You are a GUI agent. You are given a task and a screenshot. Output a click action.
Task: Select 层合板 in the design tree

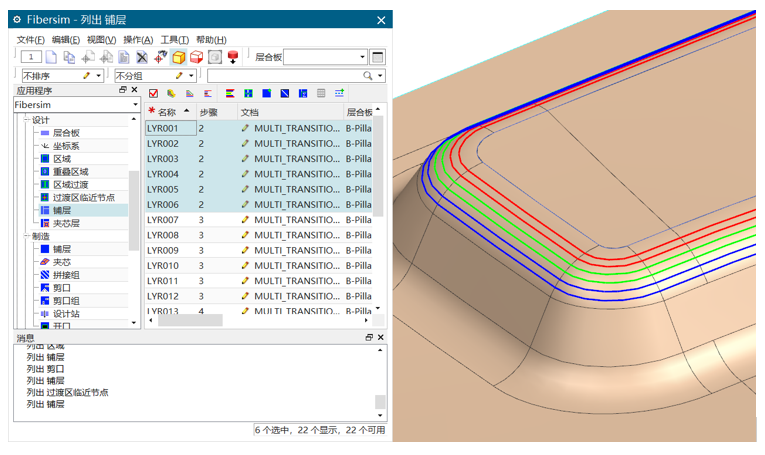[x=66, y=133]
